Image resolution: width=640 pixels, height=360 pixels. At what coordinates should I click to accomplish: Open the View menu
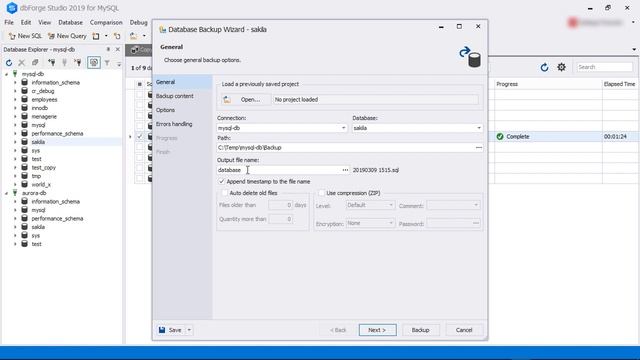pos(44,22)
